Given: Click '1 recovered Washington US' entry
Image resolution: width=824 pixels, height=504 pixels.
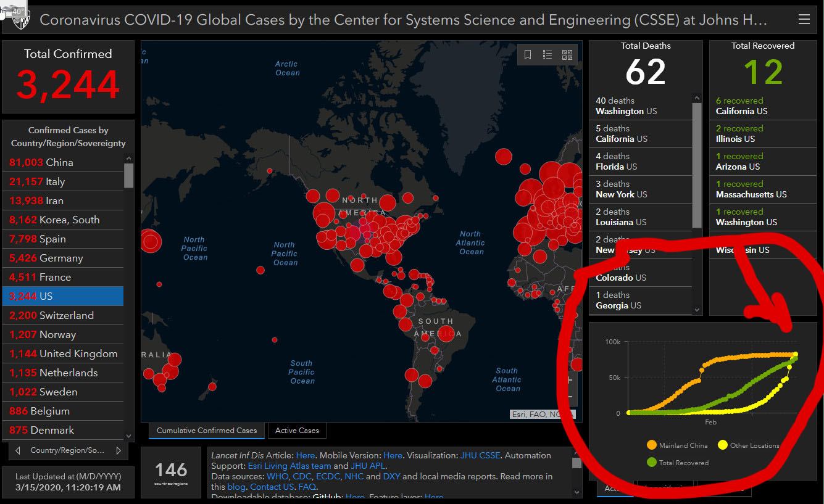Looking at the screenshot, I should click(x=763, y=217).
